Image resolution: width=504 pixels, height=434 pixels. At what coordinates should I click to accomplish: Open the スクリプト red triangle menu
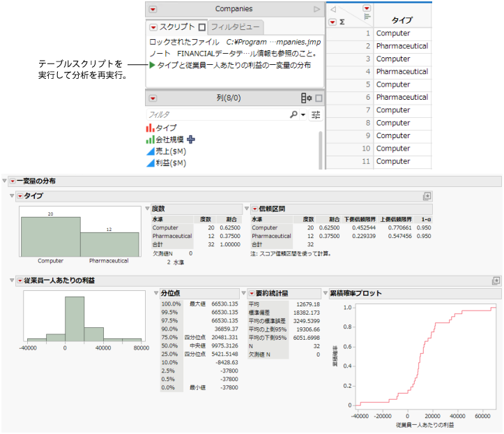pyautogui.click(x=153, y=27)
